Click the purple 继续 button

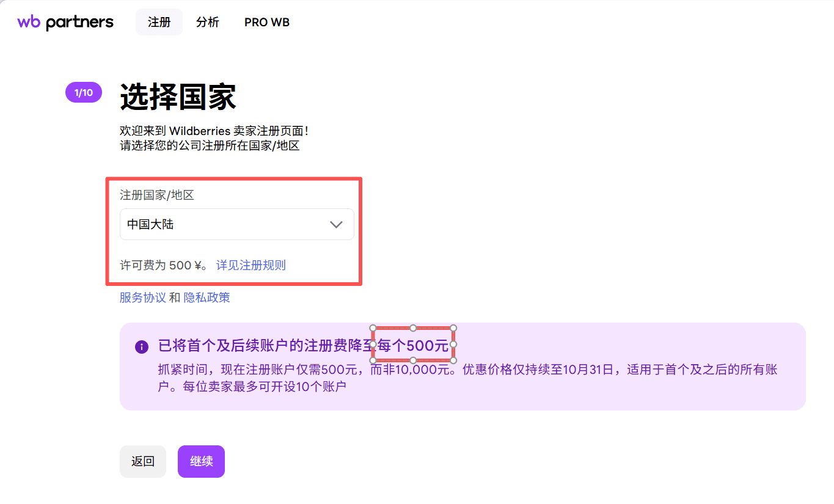pyautogui.click(x=201, y=461)
